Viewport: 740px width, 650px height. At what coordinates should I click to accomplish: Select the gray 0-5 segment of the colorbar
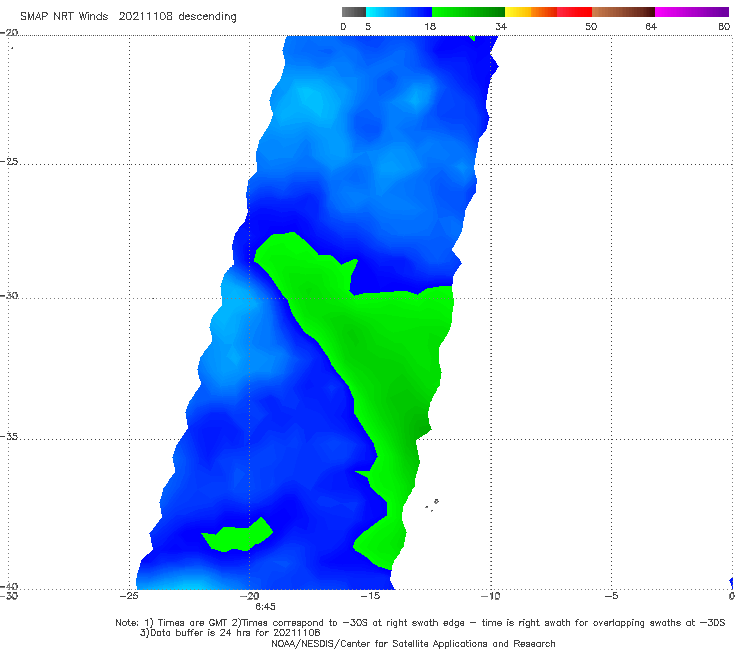pyautogui.click(x=354, y=12)
